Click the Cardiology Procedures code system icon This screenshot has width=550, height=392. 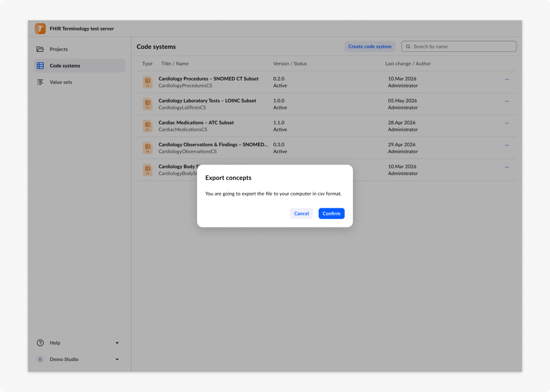pos(148,82)
